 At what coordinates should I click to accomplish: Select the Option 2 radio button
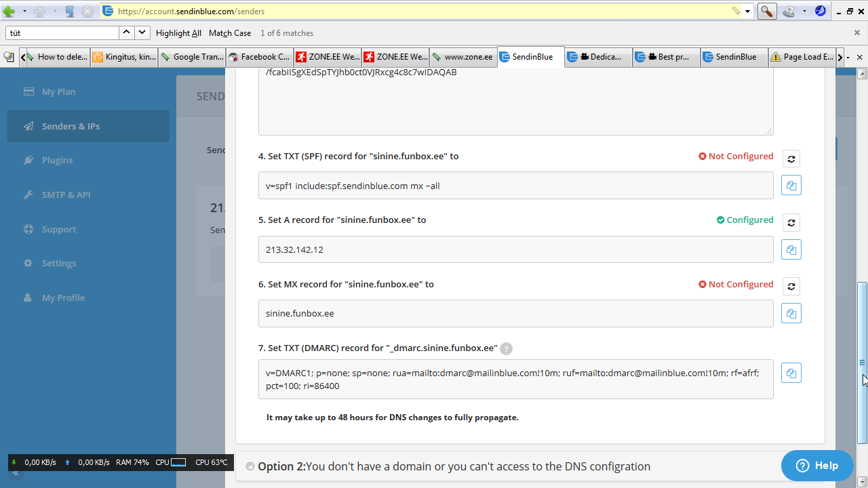250,466
